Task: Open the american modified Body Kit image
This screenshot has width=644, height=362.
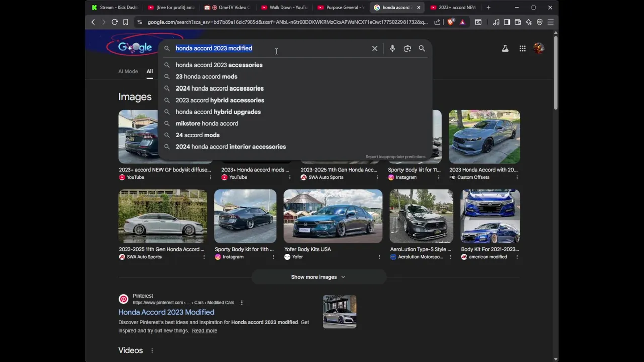Action: [491, 216]
